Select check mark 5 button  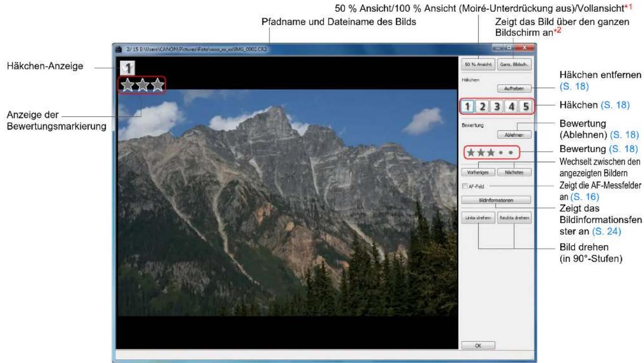pyautogui.click(x=526, y=106)
